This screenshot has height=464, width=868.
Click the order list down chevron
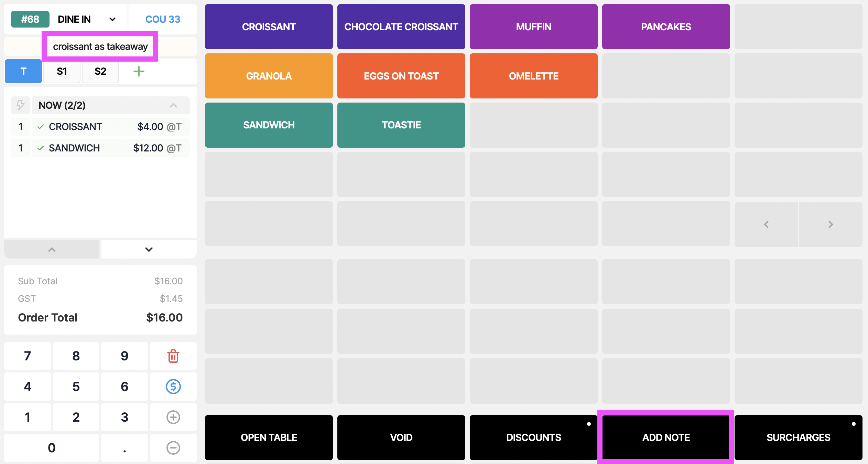[149, 249]
